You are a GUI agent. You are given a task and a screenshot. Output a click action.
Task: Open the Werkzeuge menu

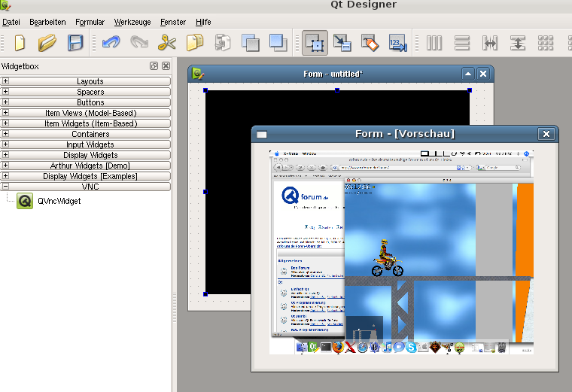(132, 22)
